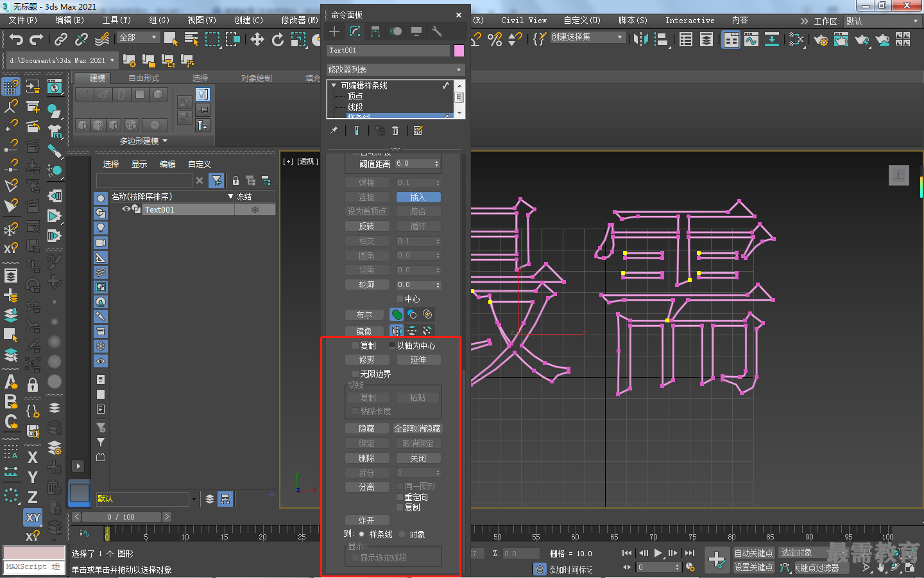Open the Mirror tool in main toolbar
The height and width of the screenshot is (578, 924).
point(640,40)
